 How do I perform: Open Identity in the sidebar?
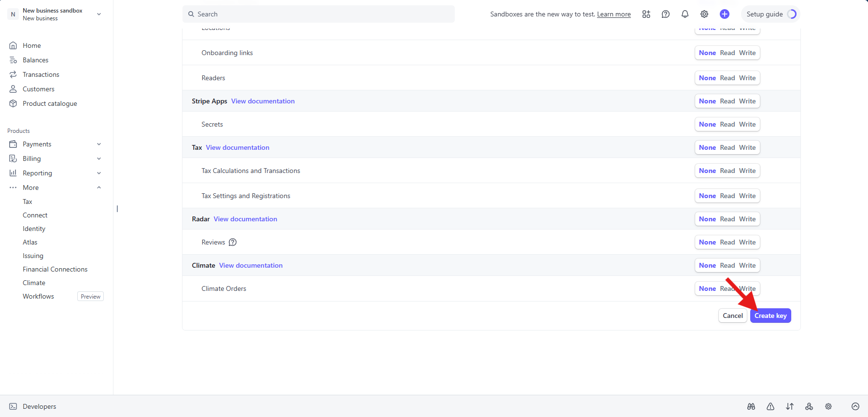(x=34, y=229)
